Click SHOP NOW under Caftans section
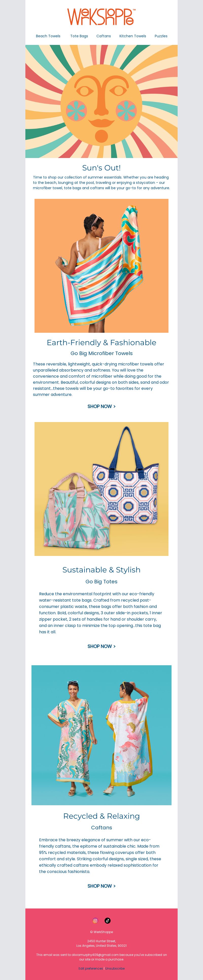 click(x=101, y=886)
